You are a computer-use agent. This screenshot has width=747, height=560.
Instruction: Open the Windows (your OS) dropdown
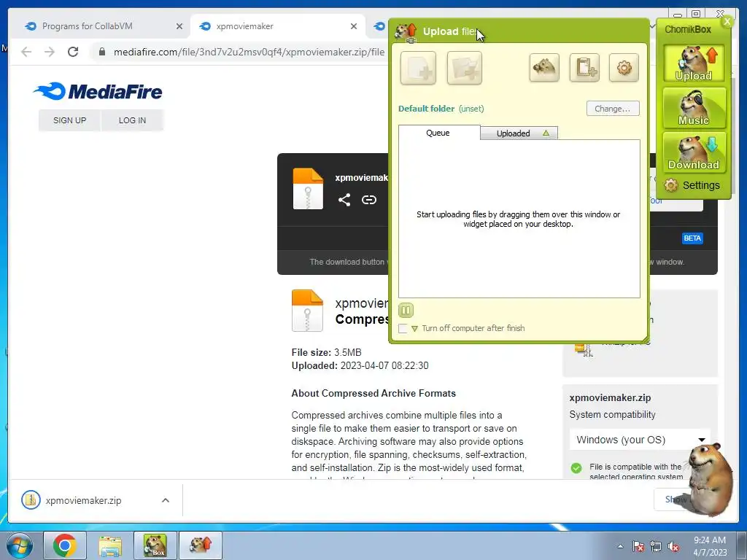(640, 440)
